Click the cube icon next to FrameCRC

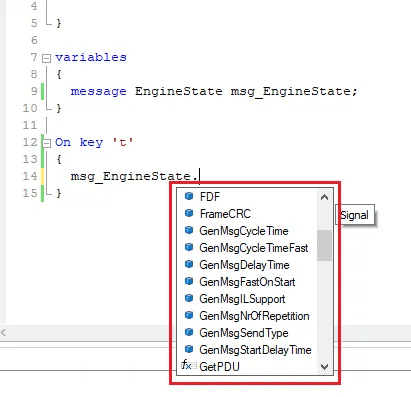tap(189, 213)
